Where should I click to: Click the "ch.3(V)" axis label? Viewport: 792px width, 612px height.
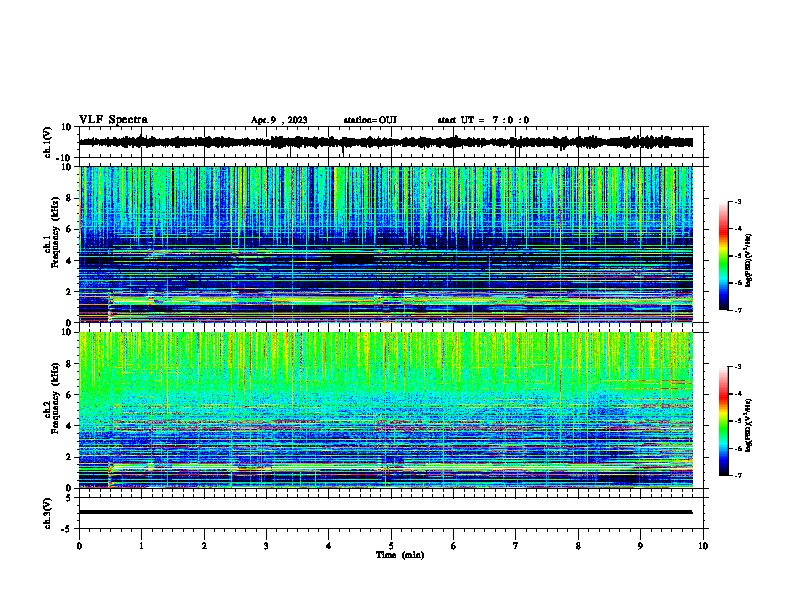[48, 513]
